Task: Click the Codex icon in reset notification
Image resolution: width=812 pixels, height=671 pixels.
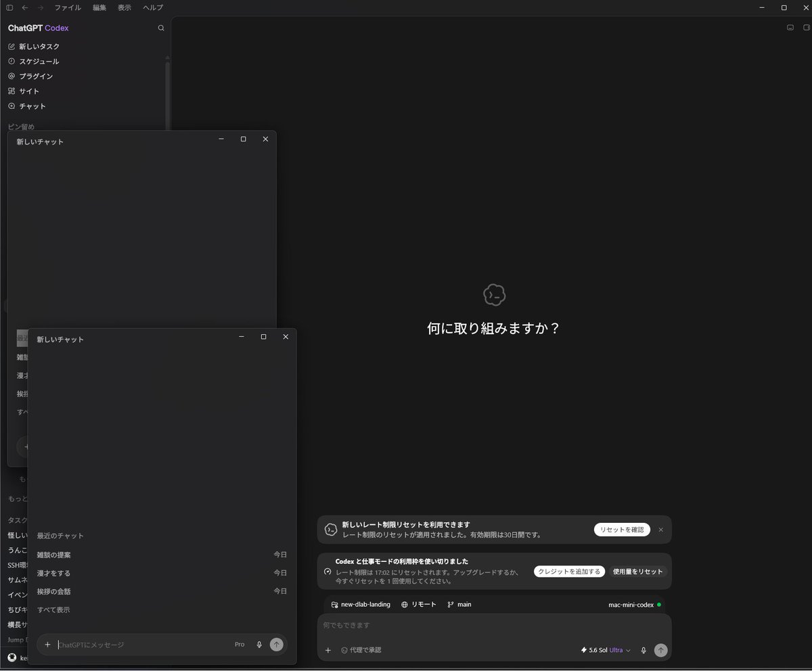Action: coord(331,530)
